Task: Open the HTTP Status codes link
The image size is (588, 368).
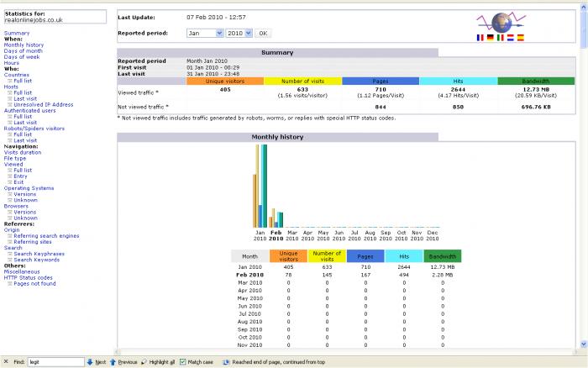Action: coord(28,278)
